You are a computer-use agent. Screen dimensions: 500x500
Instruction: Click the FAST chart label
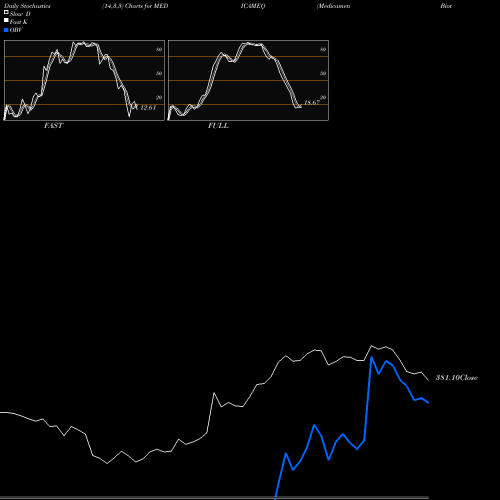point(53,126)
